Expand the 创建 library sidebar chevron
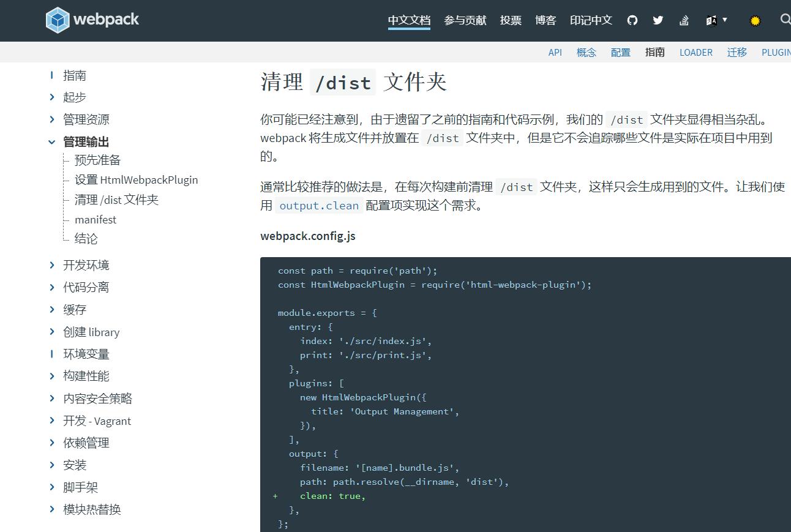791x532 pixels. tap(52, 332)
